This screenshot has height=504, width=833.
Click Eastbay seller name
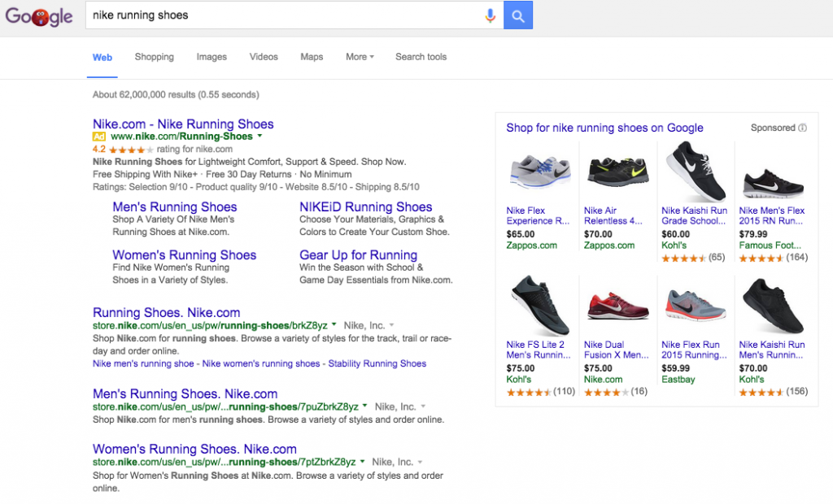coord(678,379)
